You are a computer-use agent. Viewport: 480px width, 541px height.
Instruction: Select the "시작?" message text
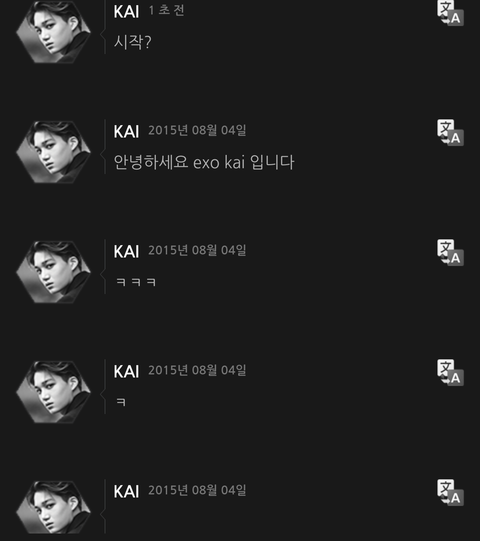click(133, 42)
